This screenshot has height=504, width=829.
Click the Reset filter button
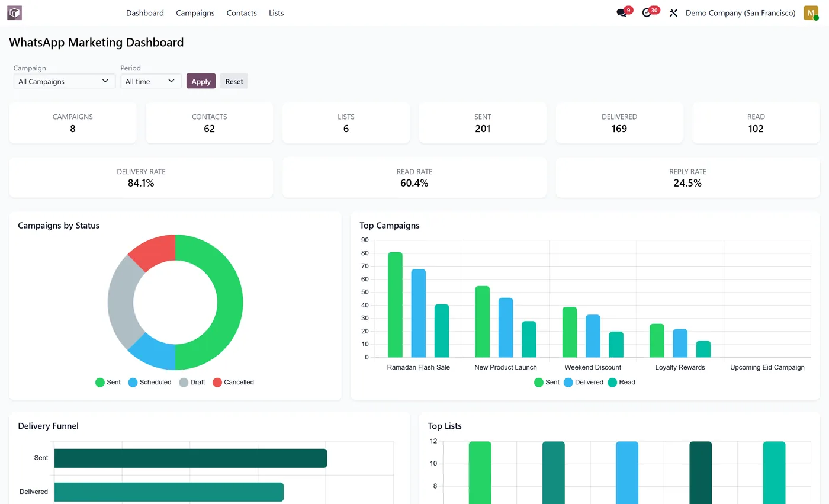coord(234,81)
